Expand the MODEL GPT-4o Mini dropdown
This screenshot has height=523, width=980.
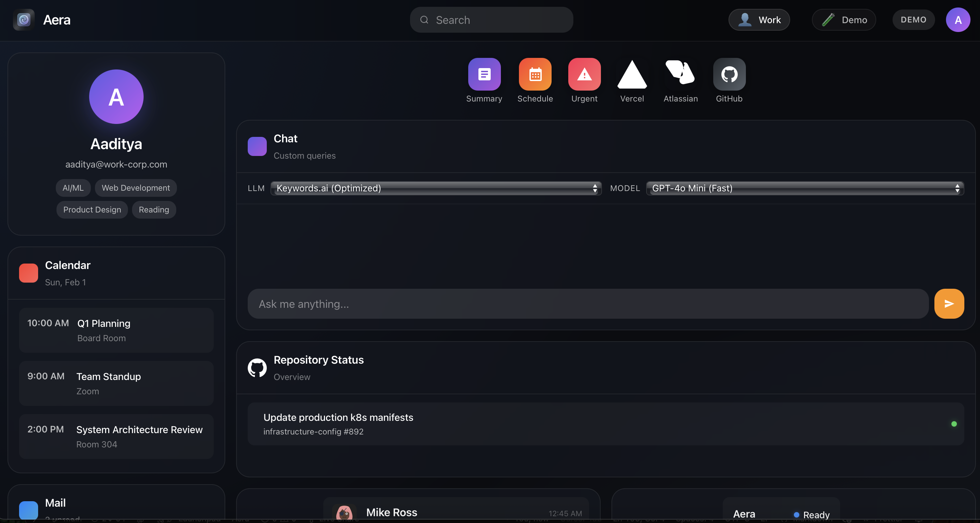pyautogui.click(x=805, y=188)
